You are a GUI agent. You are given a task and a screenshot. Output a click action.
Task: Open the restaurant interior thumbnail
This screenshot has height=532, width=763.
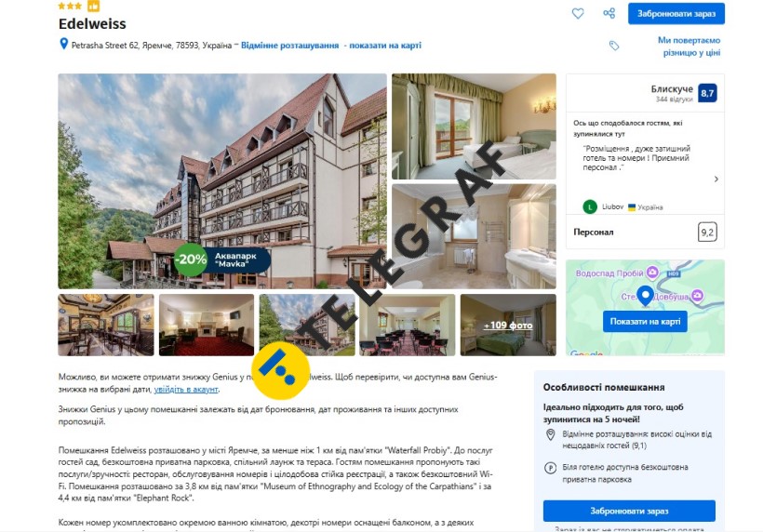tap(106, 325)
